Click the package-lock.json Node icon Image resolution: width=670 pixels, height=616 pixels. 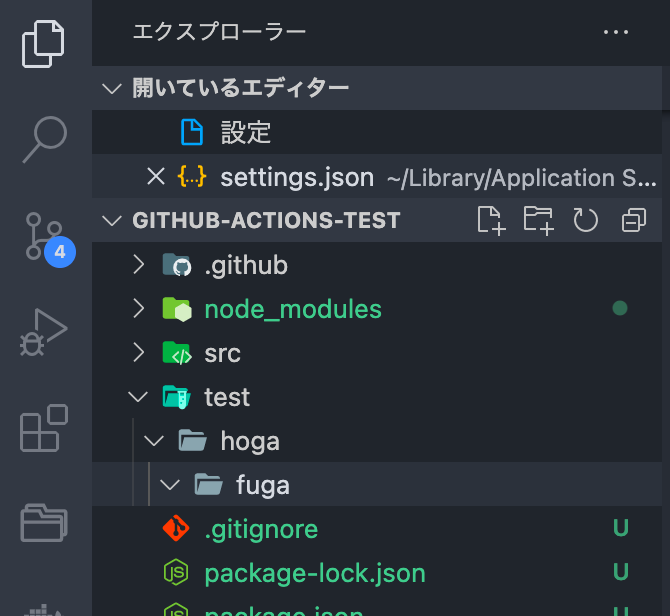[x=176, y=572]
